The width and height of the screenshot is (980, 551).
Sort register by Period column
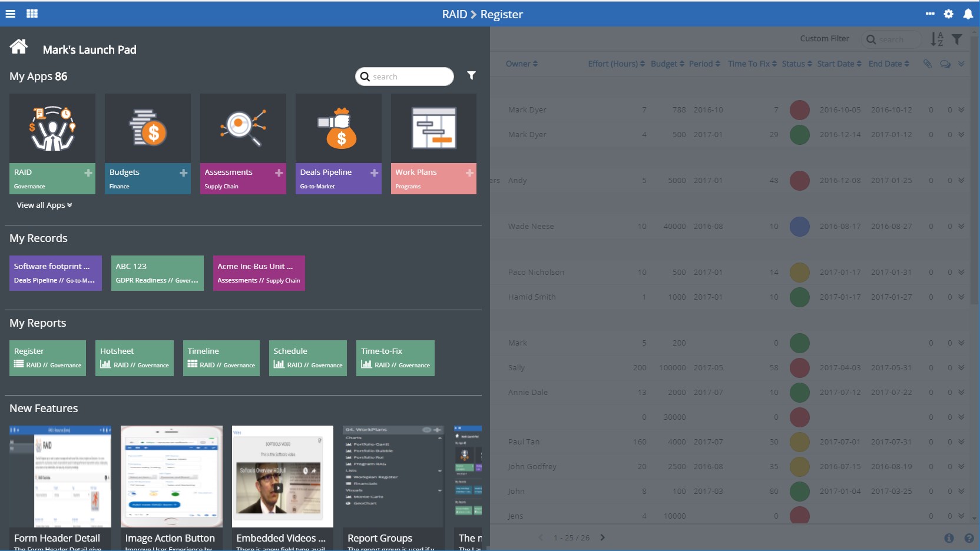704,64
